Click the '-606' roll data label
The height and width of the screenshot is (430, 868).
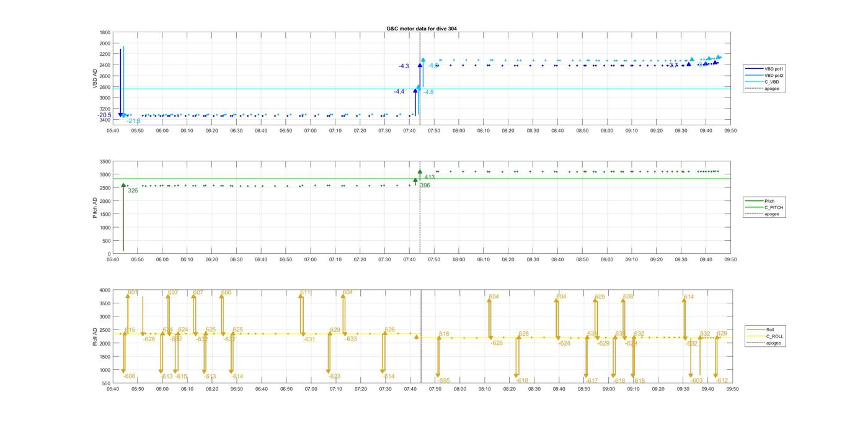pyautogui.click(x=129, y=376)
